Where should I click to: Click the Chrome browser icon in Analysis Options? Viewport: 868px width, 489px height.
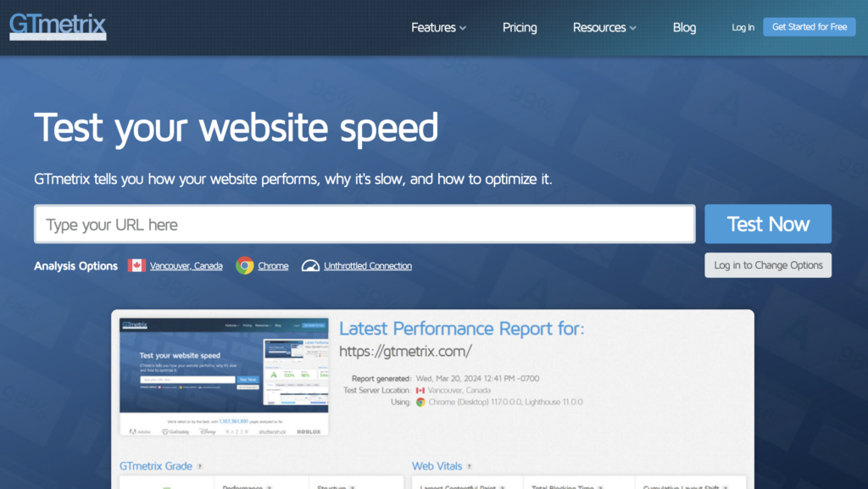click(247, 264)
